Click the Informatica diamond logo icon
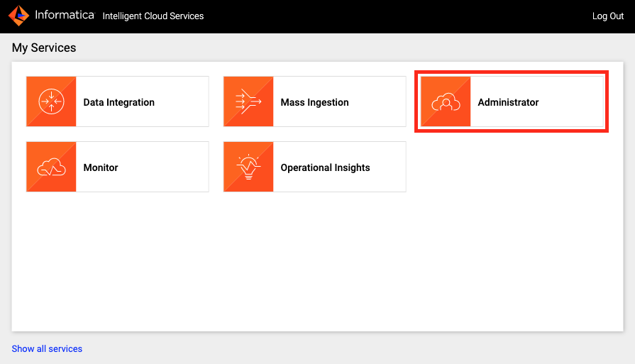Viewport: 635px width, 364px height. pos(19,16)
